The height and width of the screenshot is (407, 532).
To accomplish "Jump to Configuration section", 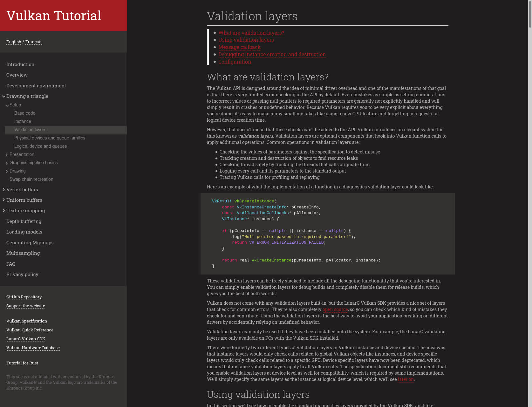I will click(x=235, y=62).
